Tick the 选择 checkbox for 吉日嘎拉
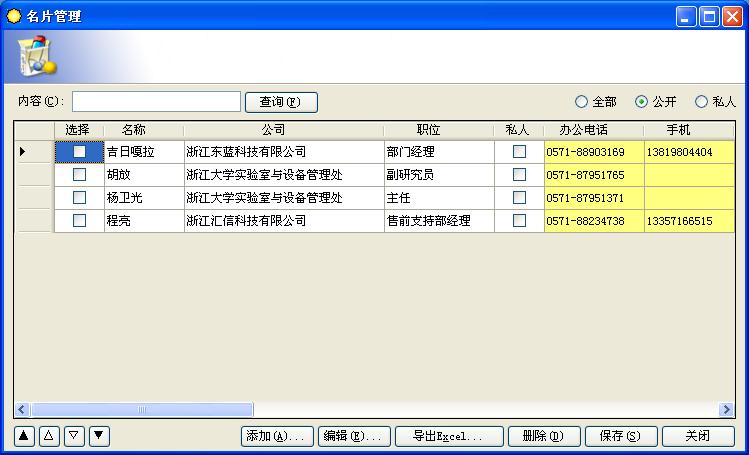The height and width of the screenshot is (455, 749). 79,152
